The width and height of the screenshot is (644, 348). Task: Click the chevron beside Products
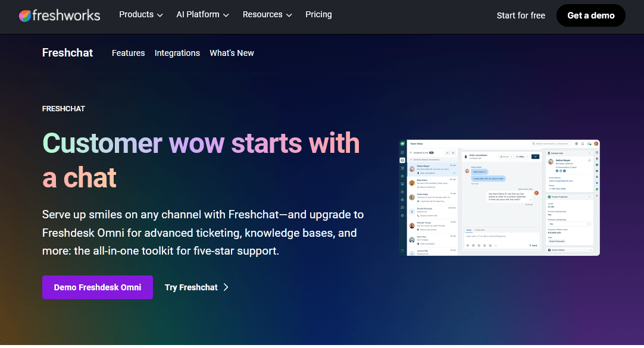click(160, 15)
